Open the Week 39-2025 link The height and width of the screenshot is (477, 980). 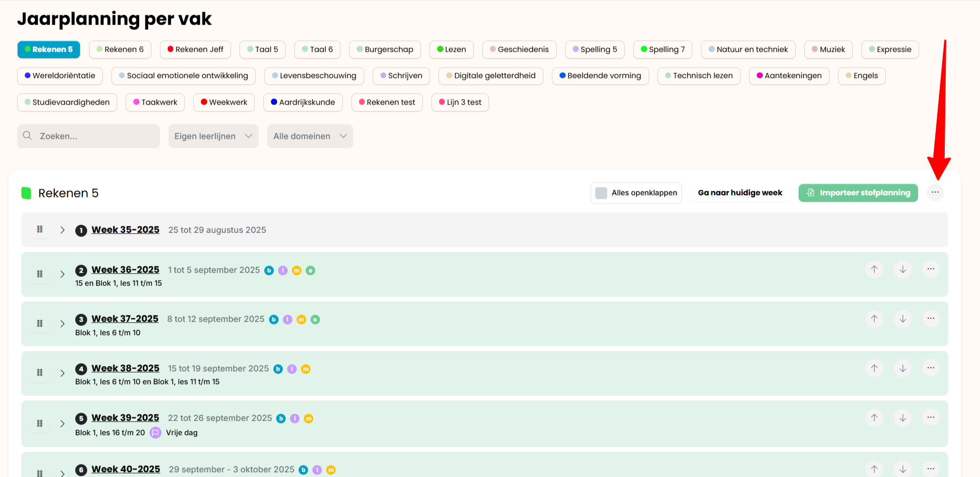point(125,417)
